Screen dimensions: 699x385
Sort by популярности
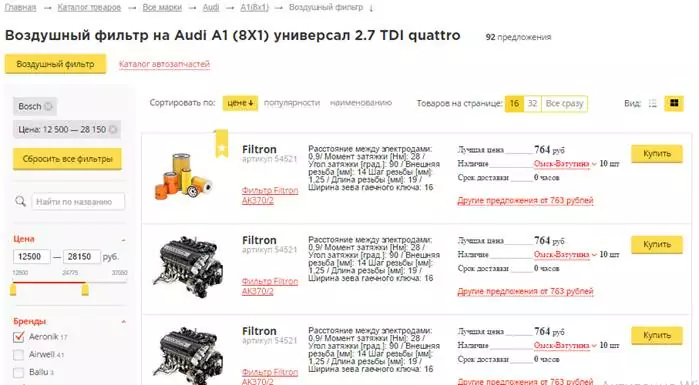point(292,103)
